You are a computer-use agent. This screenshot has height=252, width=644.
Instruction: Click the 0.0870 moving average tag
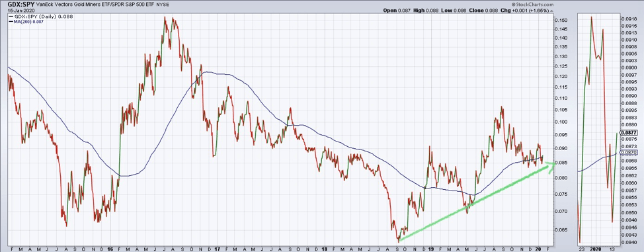click(x=629, y=153)
